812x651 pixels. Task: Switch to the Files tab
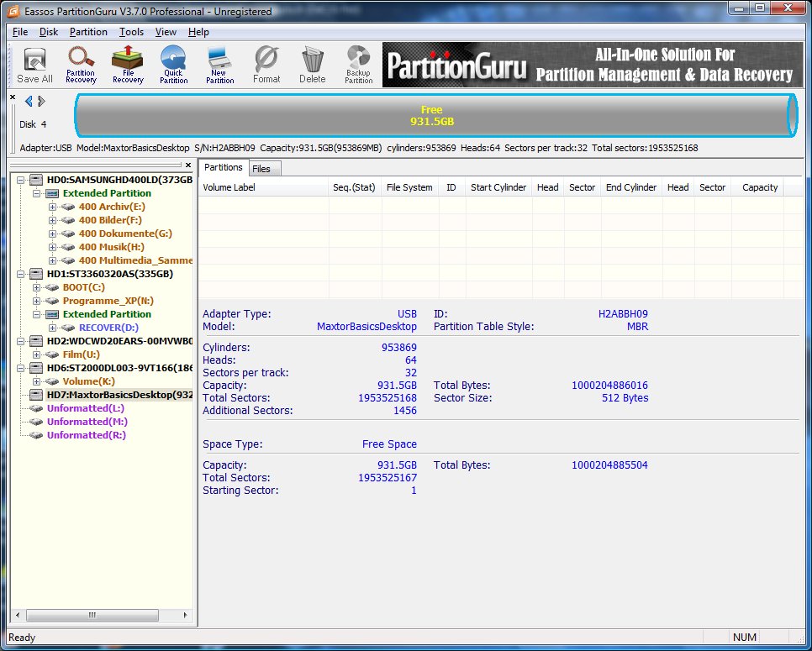point(265,169)
